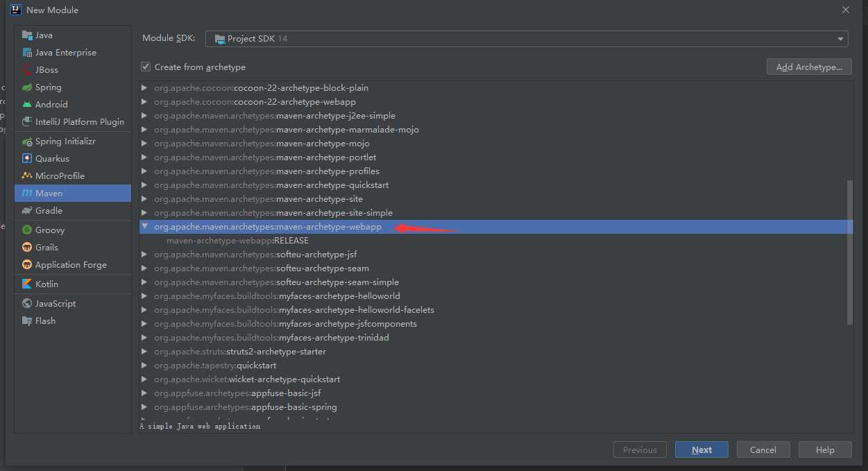Open the Module SDK dropdown
This screenshot has height=471, width=868.
[x=527, y=39]
